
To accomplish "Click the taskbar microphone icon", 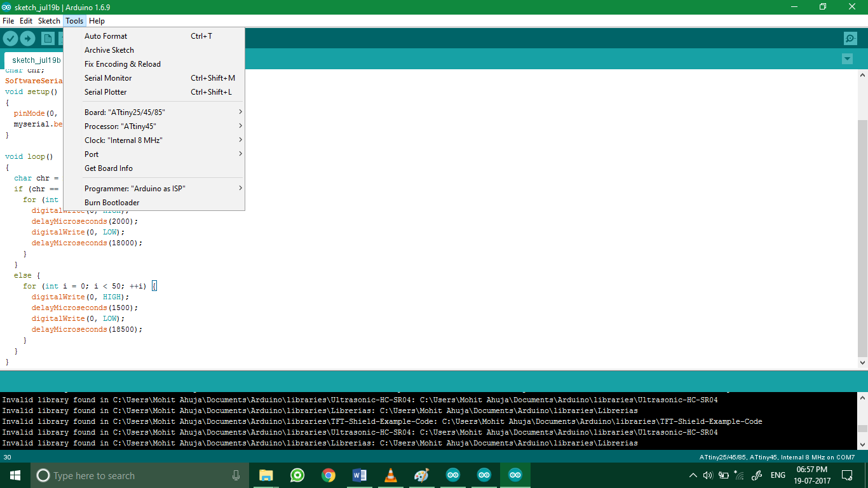I will [x=236, y=475].
